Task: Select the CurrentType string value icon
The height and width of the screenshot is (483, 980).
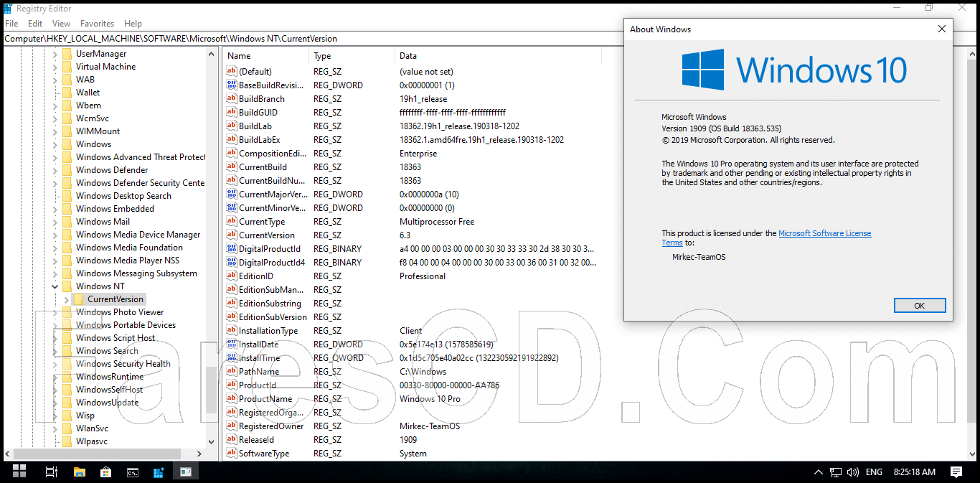Action: point(231,221)
